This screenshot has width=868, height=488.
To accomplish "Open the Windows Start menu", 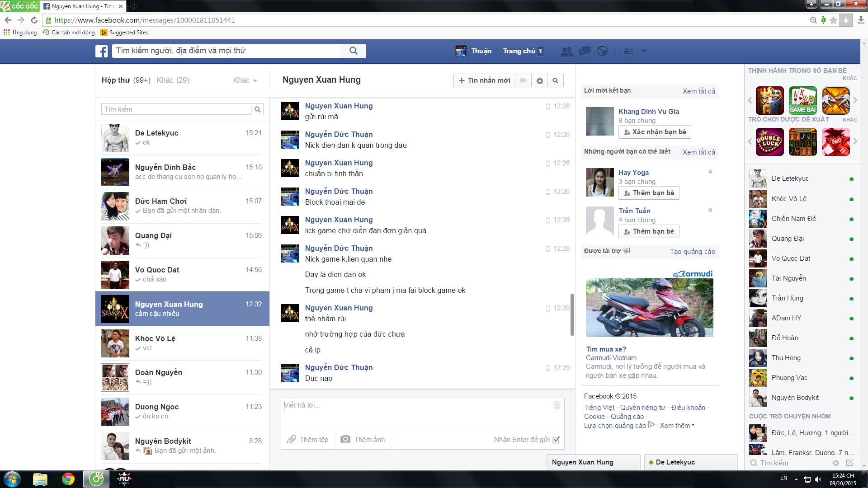I will [12, 479].
